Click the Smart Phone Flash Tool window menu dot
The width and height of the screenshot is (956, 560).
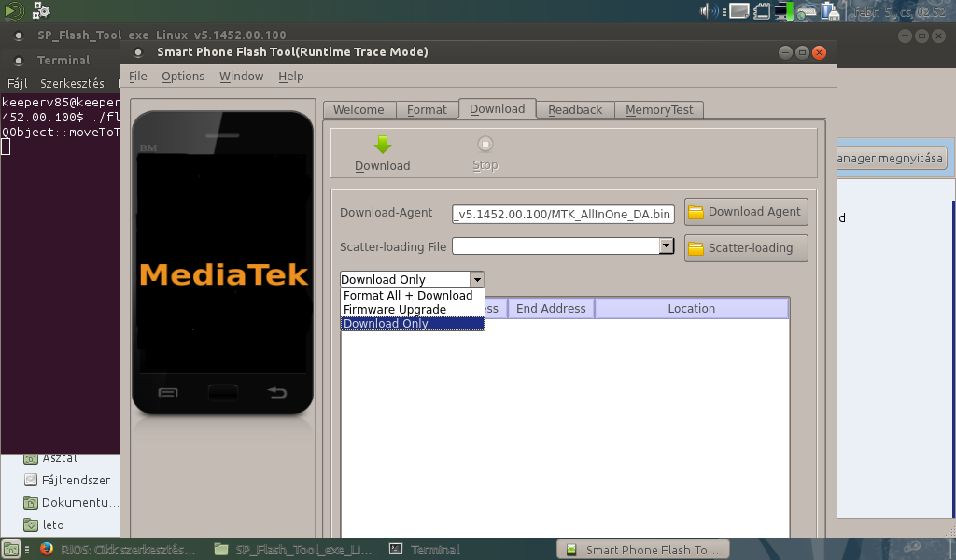pyautogui.click(x=138, y=52)
